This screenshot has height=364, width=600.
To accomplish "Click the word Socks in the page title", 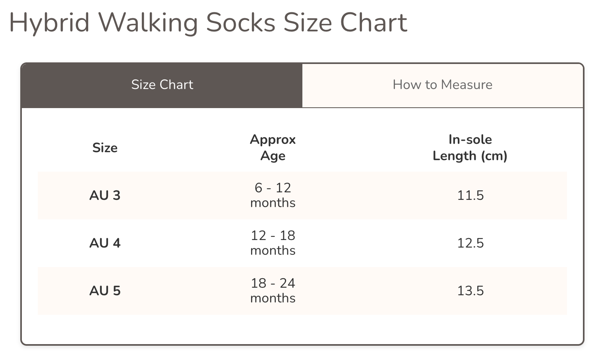I will [240, 23].
